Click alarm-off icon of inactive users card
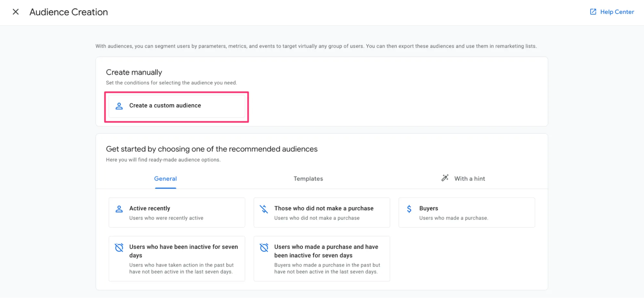Viewport: 644px width, 298px height. (119, 247)
